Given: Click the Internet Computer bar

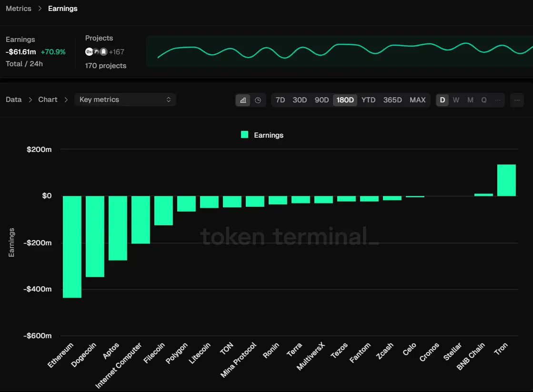Looking at the screenshot, I should [x=141, y=220].
